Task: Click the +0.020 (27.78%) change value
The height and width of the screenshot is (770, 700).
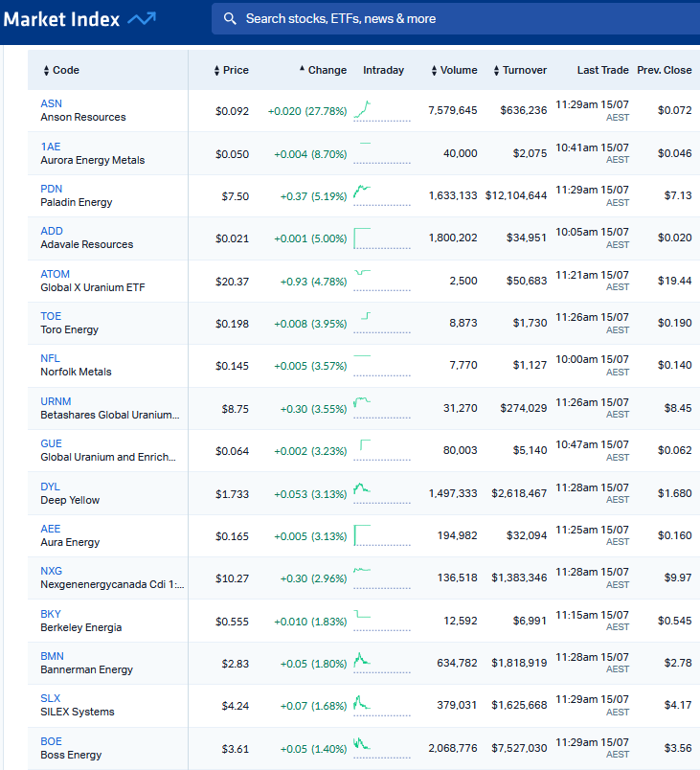Action: 307,111
